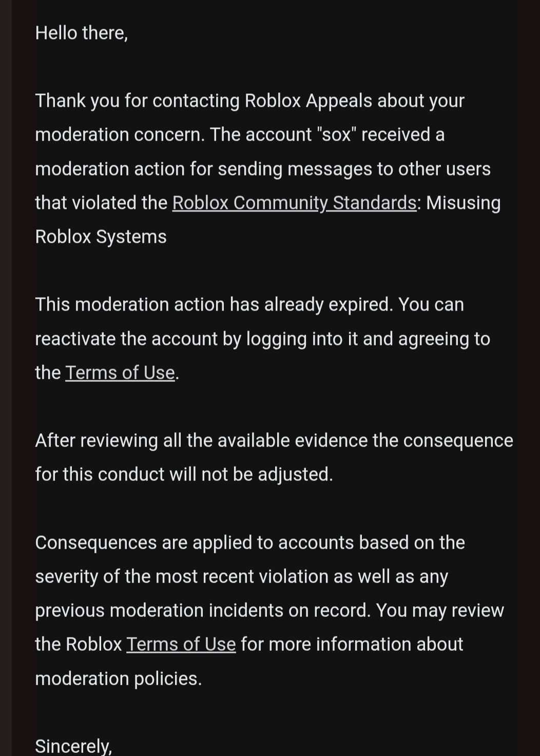Click 'previous moderation incidents on record' text
The image size is (540, 756).
click(203, 610)
